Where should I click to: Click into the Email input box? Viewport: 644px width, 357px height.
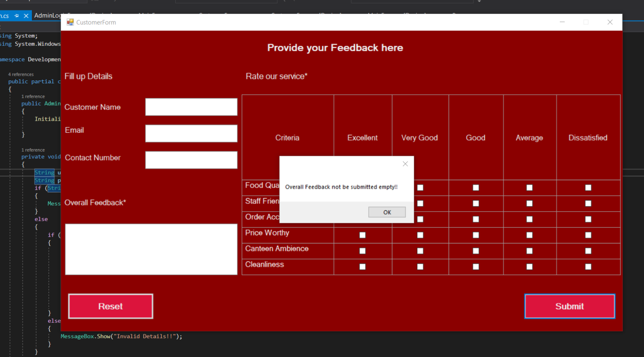pos(191,134)
